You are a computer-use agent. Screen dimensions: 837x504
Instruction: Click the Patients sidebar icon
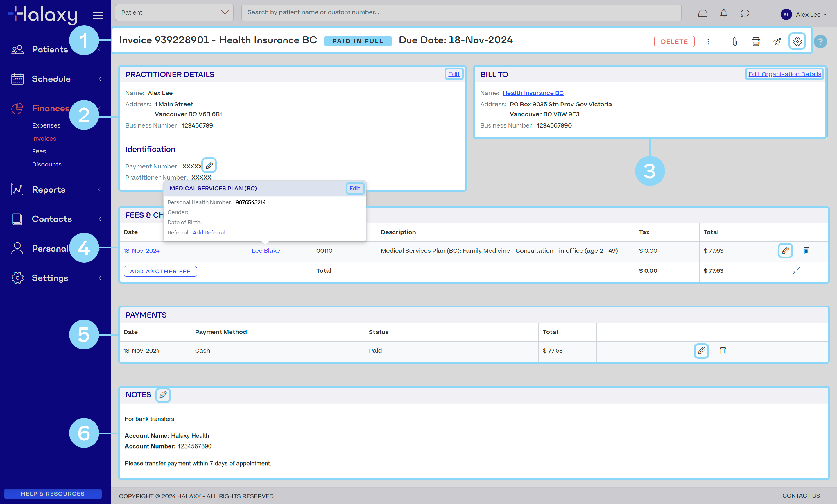coord(17,50)
